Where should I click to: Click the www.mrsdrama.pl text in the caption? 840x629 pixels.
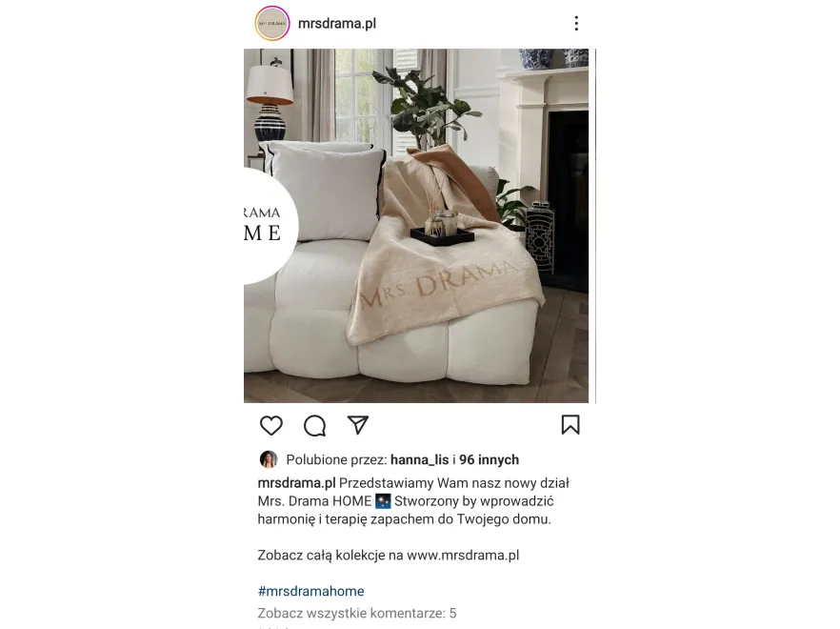pyautogui.click(x=463, y=555)
